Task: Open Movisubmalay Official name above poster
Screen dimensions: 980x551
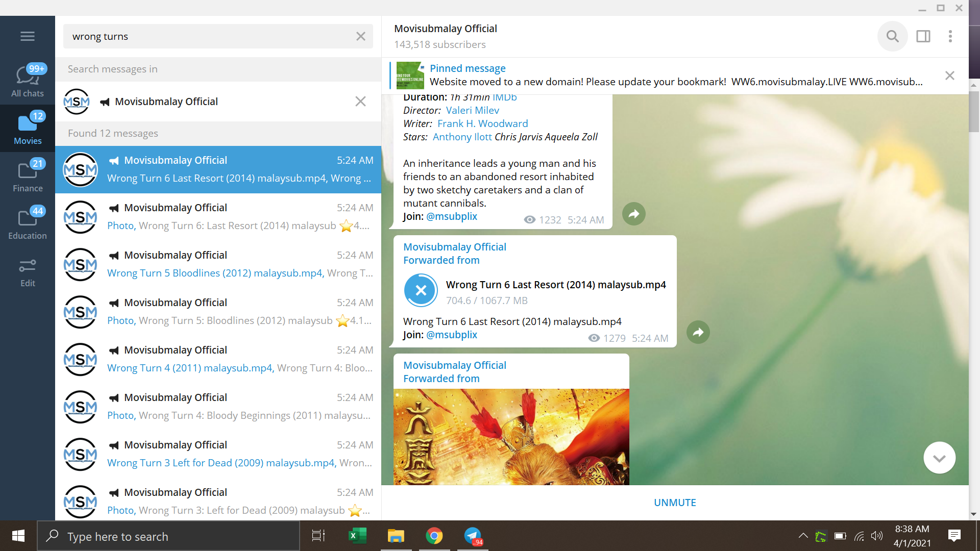Action: pos(455,365)
